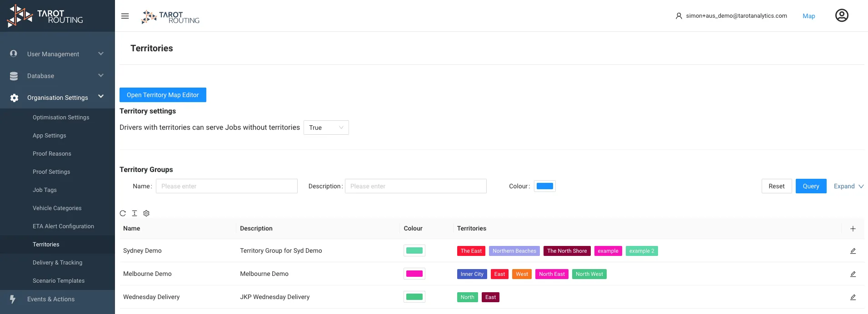Click The East territory tag

pyautogui.click(x=471, y=251)
